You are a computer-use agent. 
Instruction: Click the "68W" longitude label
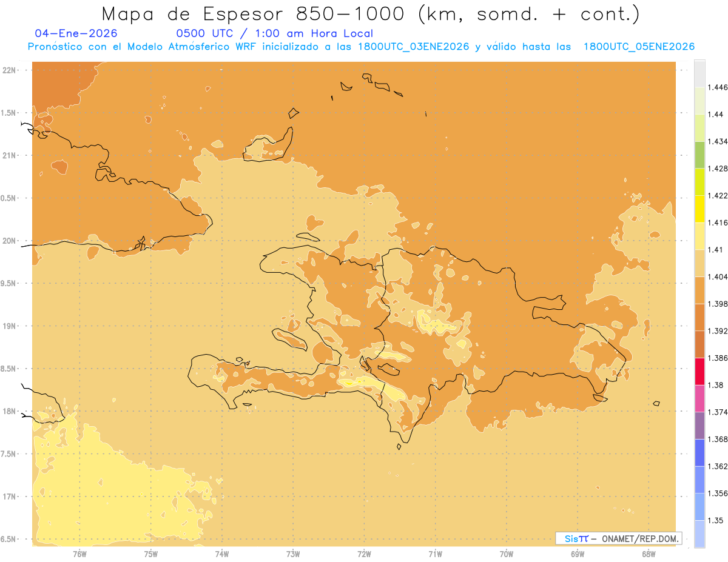(x=649, y=554)
